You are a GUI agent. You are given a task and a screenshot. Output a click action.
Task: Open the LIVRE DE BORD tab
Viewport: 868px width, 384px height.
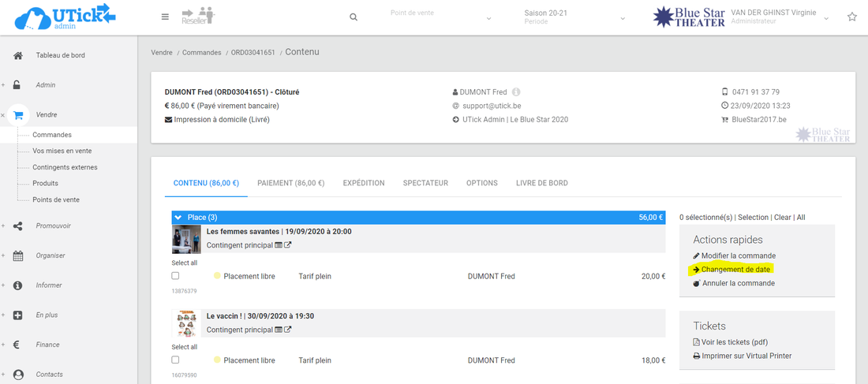(541, 183)
